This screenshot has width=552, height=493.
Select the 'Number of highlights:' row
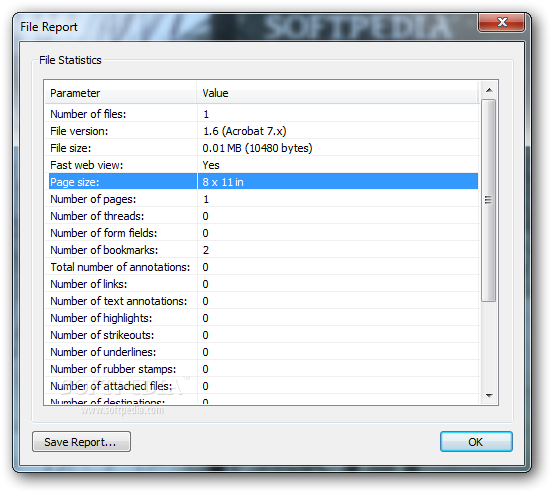click(x=262, y=318)
